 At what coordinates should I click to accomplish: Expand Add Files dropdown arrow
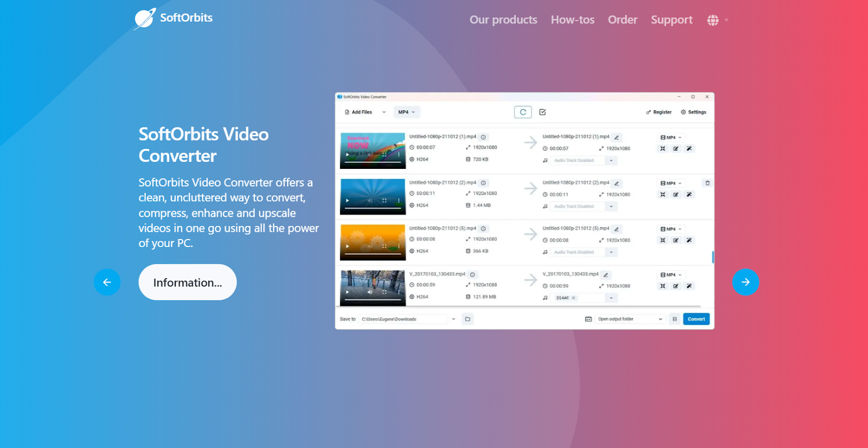384,112
